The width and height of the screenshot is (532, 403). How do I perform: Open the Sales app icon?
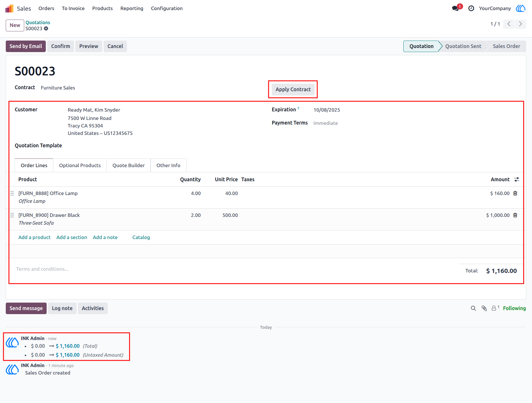click(9, 8)
